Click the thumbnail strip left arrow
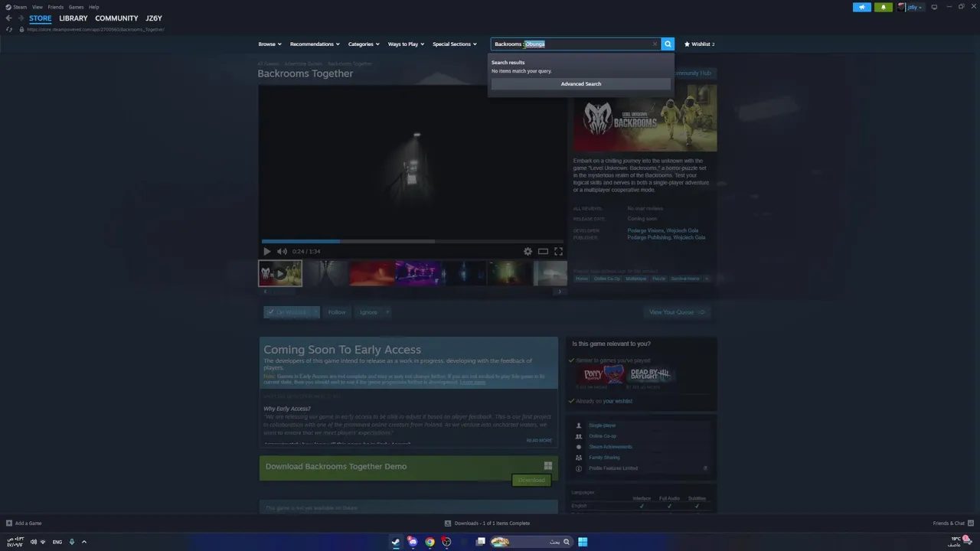 265,292
